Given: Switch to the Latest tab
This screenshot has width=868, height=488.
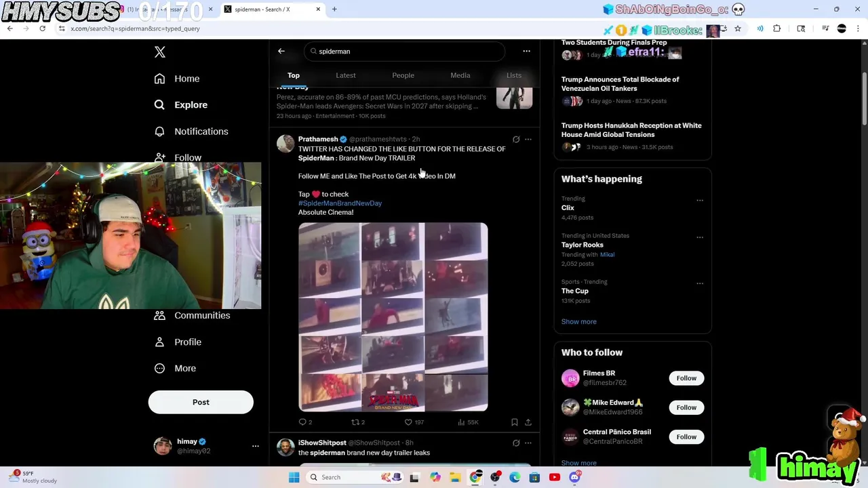Looking at the screenshot, I should pyautogui.click(x=346, y=75).
